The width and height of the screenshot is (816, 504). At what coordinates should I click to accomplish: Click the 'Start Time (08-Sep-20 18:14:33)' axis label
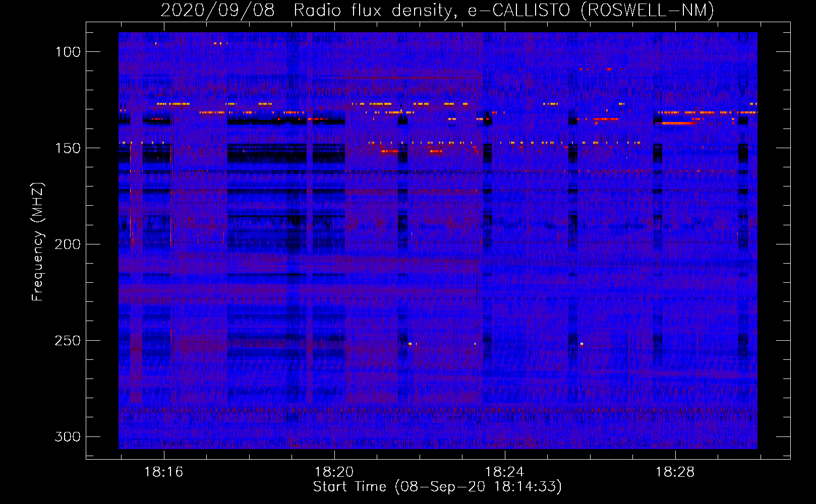tap(437, 487)
